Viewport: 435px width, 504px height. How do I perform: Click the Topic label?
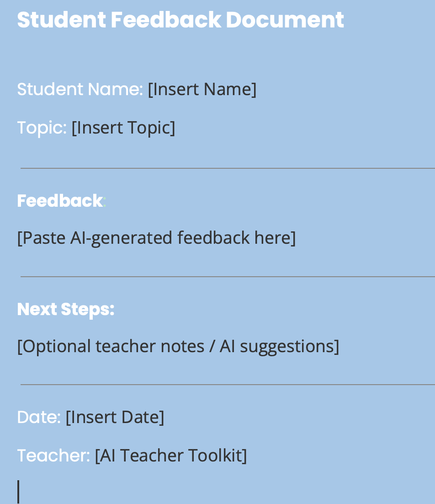pyautogui.click(x=42, y=128)
